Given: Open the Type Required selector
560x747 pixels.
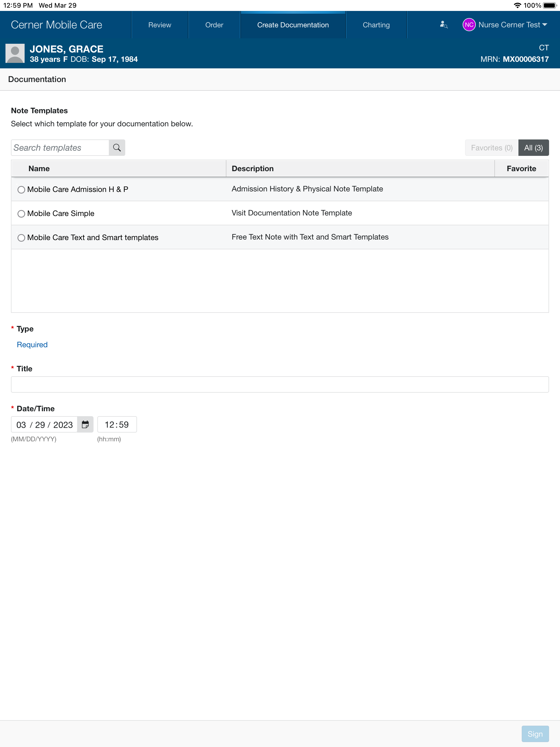Looking at the screenshot, I should (32, 345).
